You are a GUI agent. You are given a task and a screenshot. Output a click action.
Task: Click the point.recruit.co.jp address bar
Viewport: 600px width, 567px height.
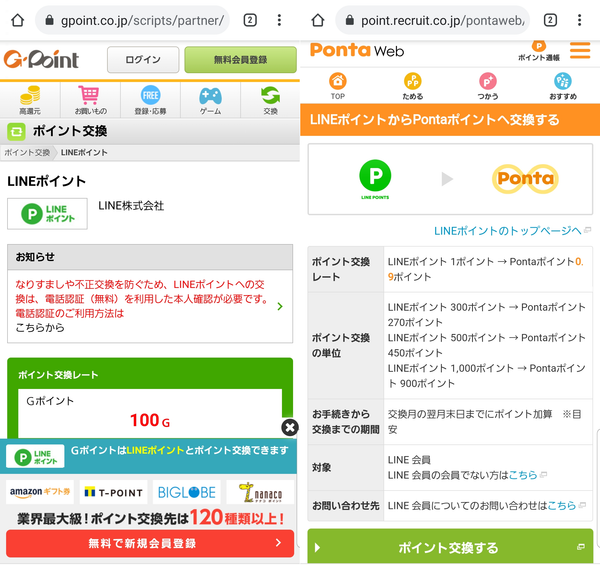[432, 20]
